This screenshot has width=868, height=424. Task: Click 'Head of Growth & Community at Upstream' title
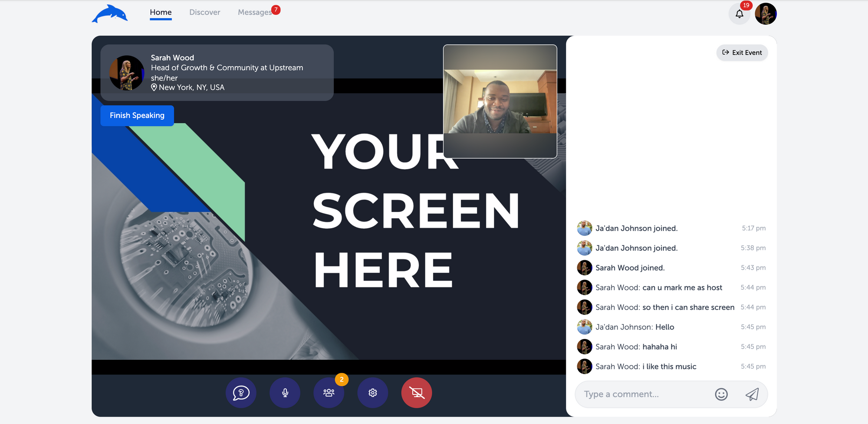coord(227,68)
